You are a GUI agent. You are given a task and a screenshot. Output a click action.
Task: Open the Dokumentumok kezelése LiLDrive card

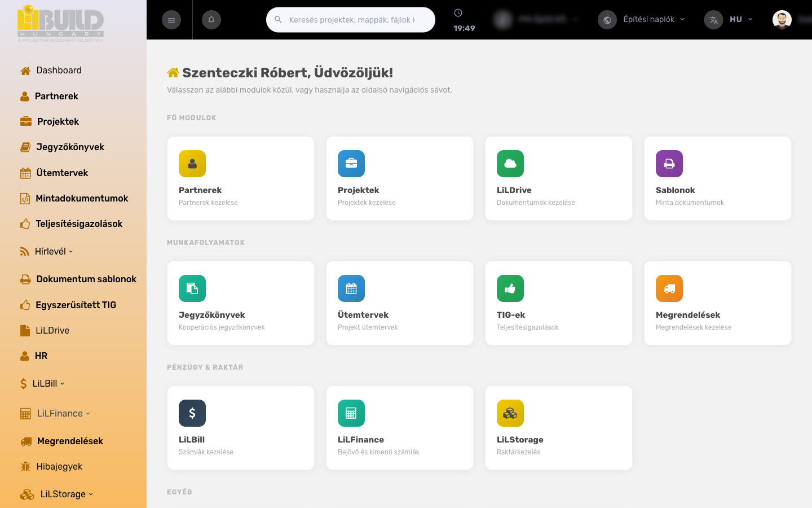[x=559, y=178]
